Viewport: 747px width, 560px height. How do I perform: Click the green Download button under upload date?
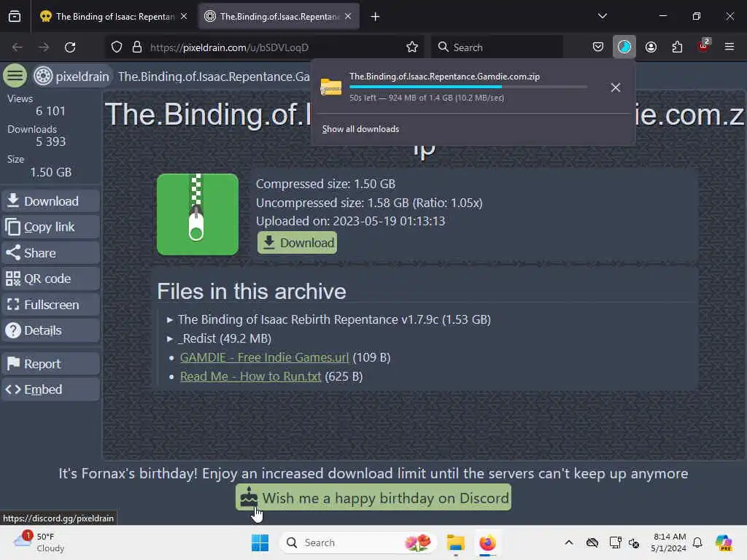pos(298,243)
